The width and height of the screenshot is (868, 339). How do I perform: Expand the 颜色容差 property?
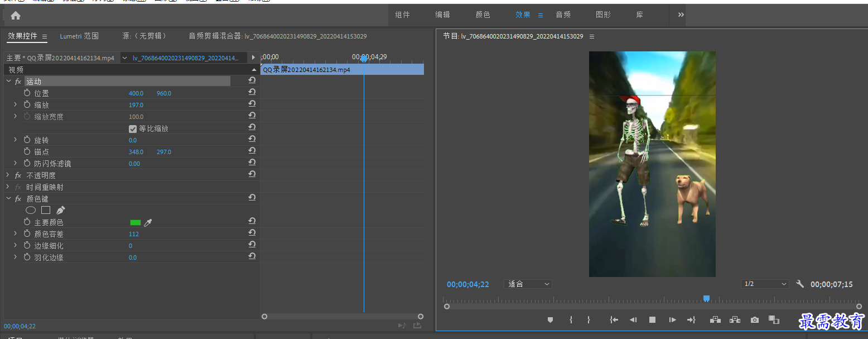[x=16, y=234]
